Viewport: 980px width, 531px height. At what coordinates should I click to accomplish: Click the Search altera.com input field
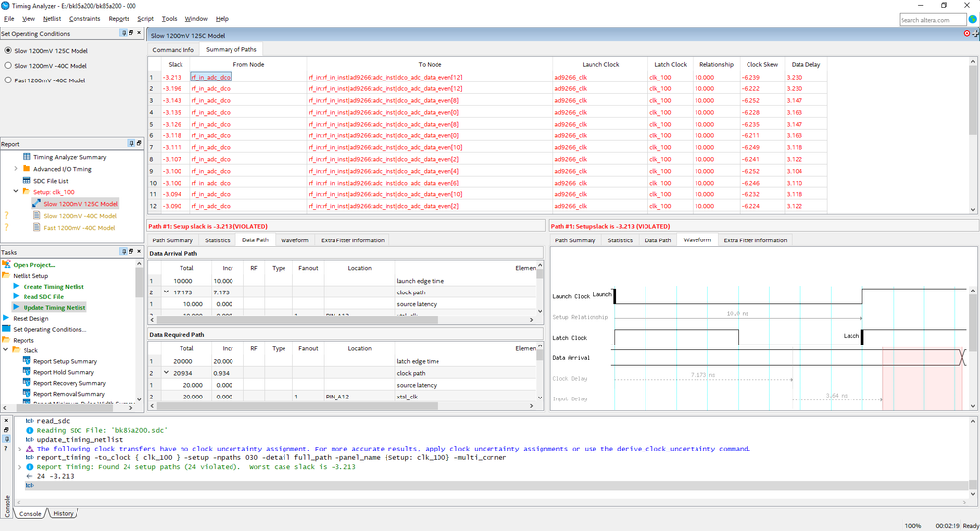point(932,19)
